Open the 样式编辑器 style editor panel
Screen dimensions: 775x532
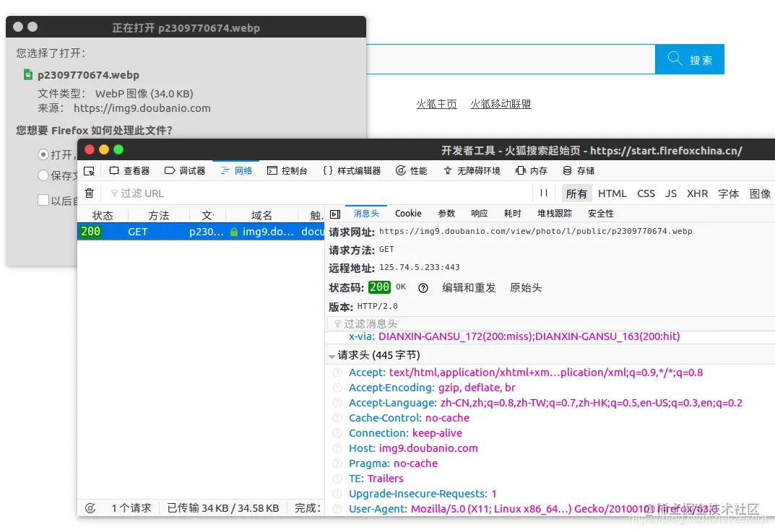click(352, 171)
